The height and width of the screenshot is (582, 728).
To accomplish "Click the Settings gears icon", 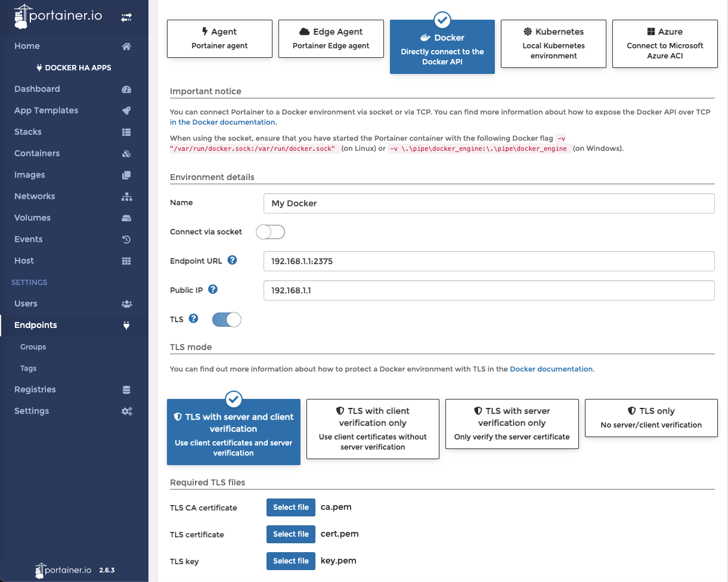I will 126,411.
